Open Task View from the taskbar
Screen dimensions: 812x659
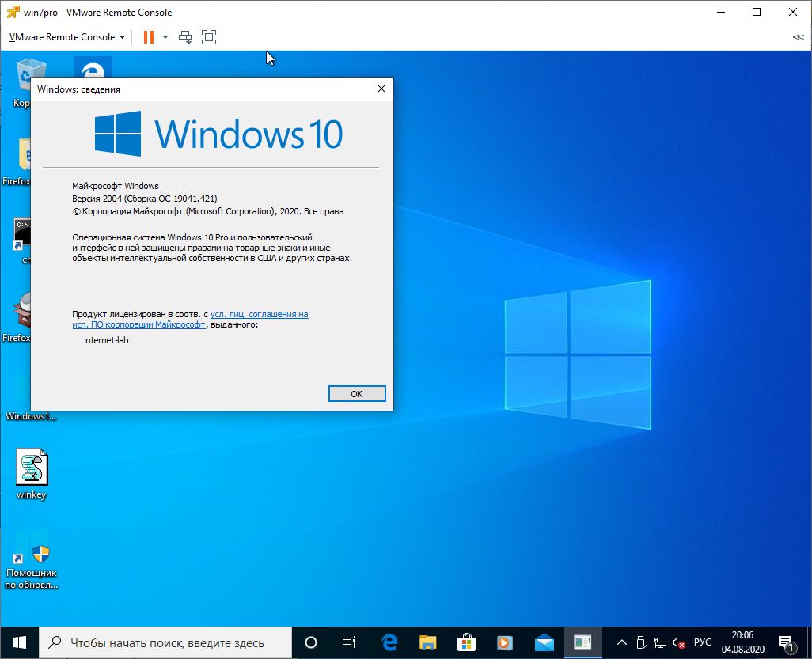pyautogui.click(x=349, y=642)
